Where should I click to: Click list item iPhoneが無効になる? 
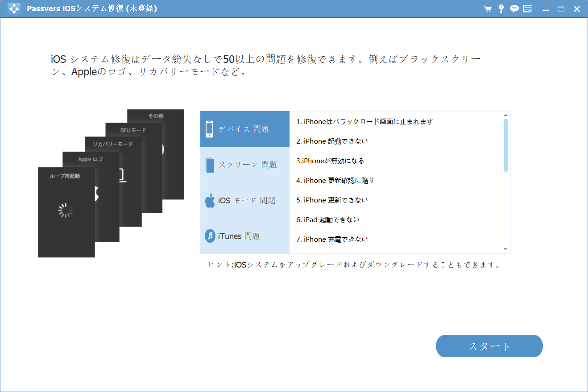click(x=330, y=161)
